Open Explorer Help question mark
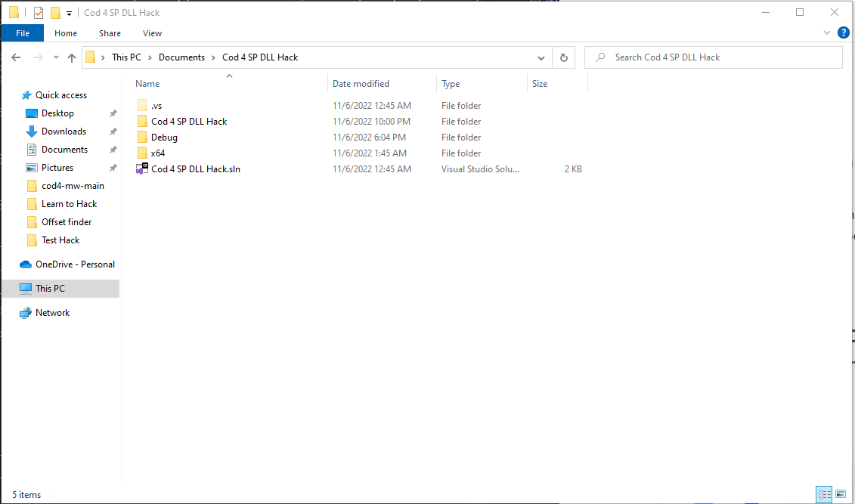The image size is (855, 504). (x=844, y=32)
